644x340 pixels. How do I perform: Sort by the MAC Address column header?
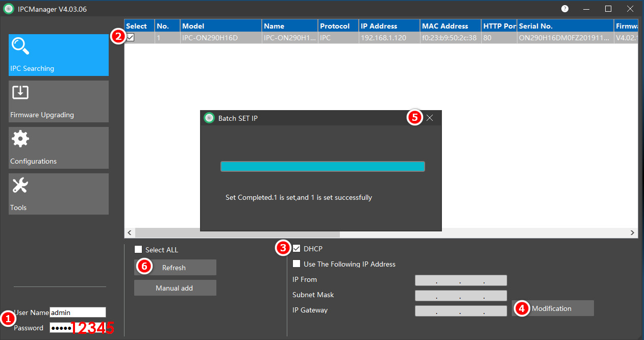(451, 26)
